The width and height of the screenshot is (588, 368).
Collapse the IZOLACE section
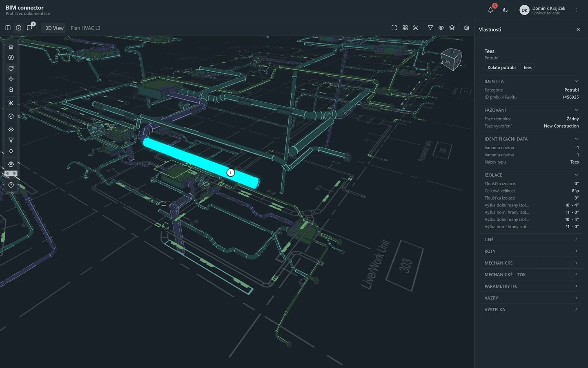click(531, 175)
